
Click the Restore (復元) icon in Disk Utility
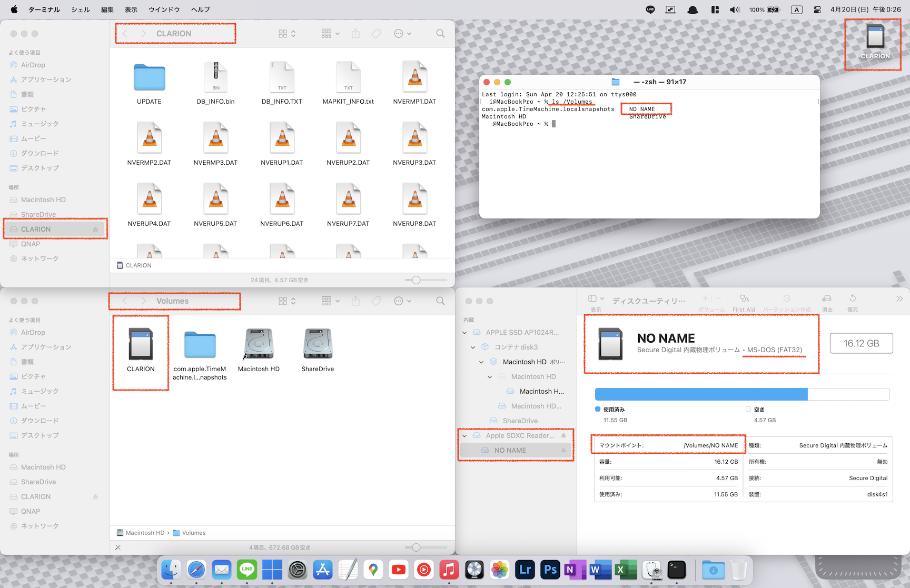[853, 299]
